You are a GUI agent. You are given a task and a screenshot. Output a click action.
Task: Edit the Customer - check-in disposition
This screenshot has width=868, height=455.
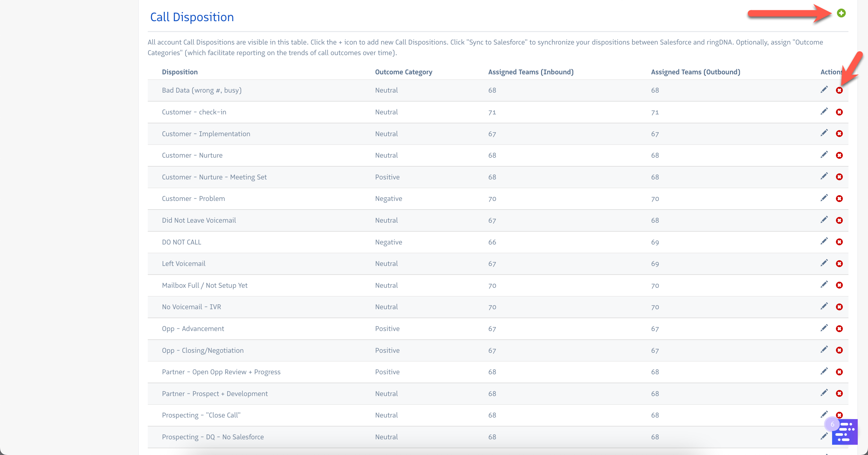(824, 112)
